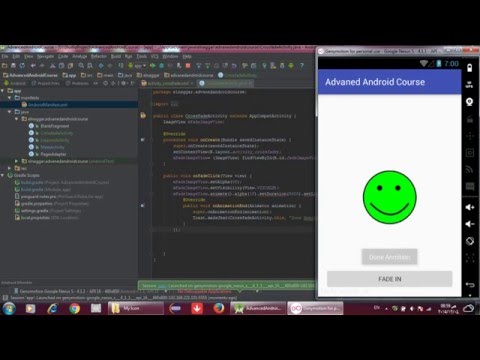
Task: Click the Windows Start button
Action: [x=9, y=309]
